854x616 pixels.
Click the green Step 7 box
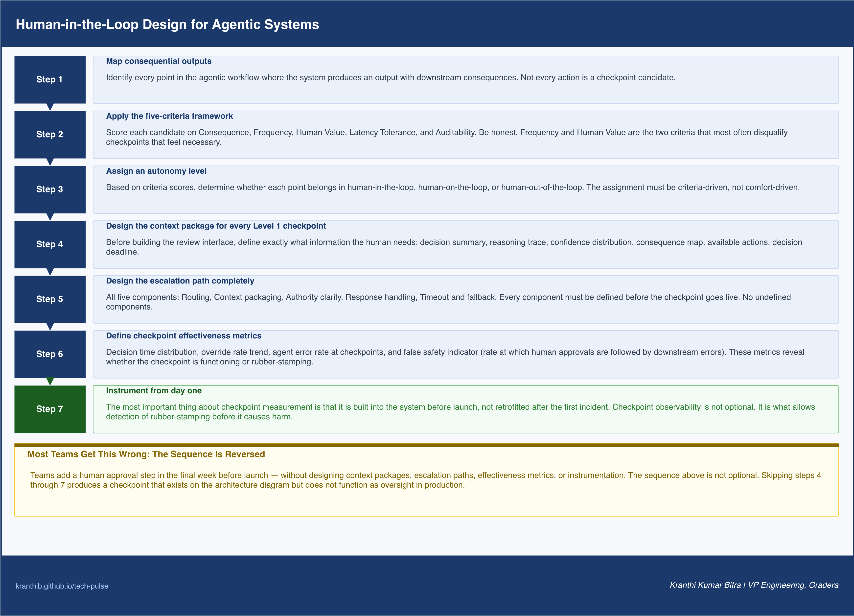coord(50,409)
